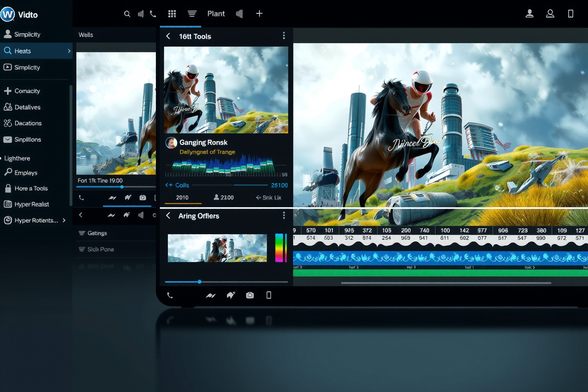
Task: Expand the Hyper Rotients sidebar item
Action: (x=64, y=220)
